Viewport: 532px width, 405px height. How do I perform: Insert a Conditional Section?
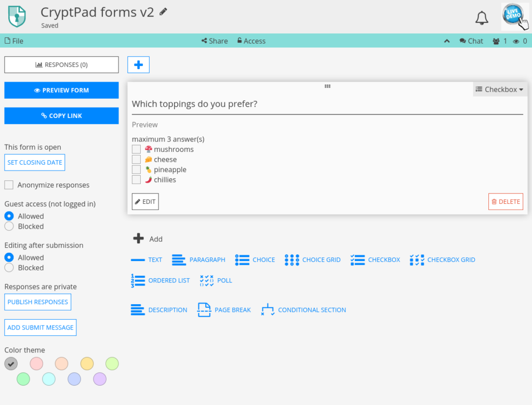tap(303, 310)
